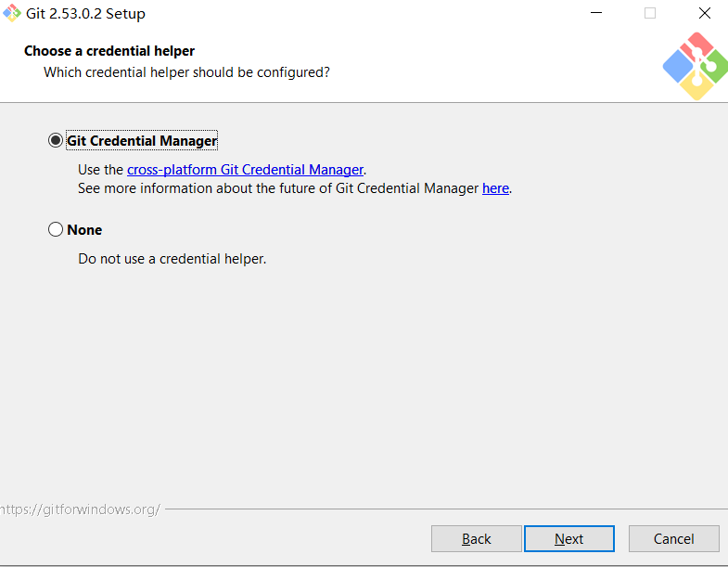The width and height of the screenshot is (728, 567).
Task: Click the 'Which credential helper should be configured?' subtitle
Action: [186, 71]
